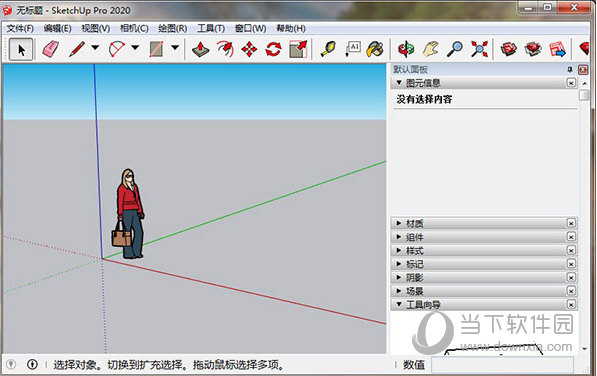This screenshot has height=376, width=597.
Task: Close the 材质 panel section
Action: pyautogui.click(x=571, y=223)
